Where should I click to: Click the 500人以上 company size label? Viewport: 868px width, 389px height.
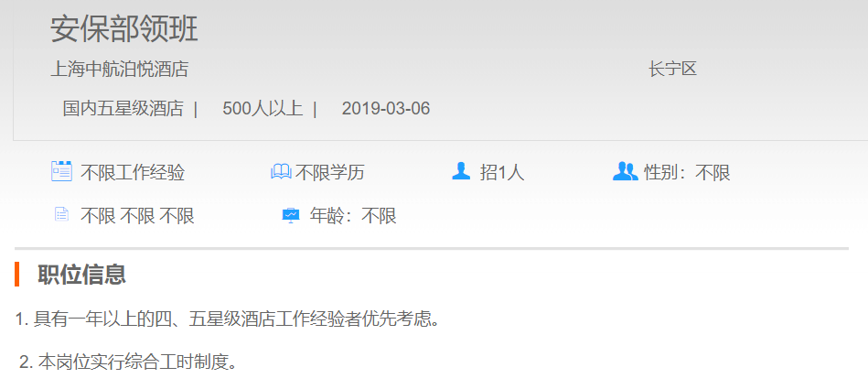click(x=263, y=109)
